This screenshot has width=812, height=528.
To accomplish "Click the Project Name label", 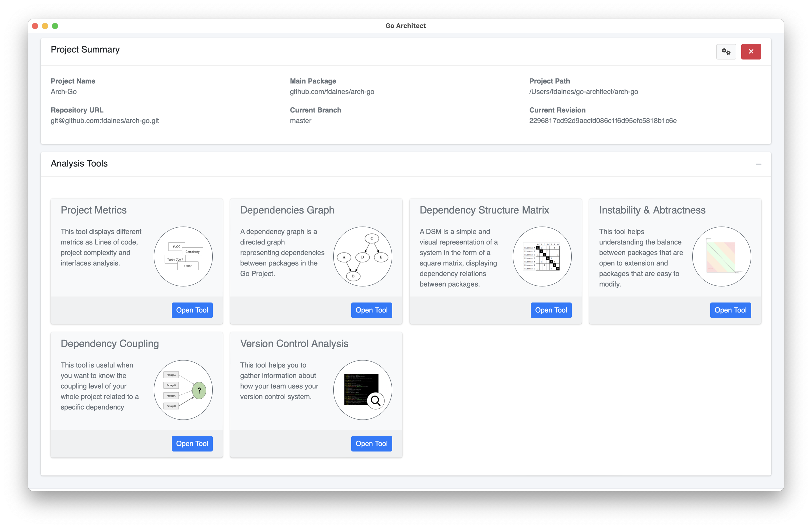I will pos(73,81).
